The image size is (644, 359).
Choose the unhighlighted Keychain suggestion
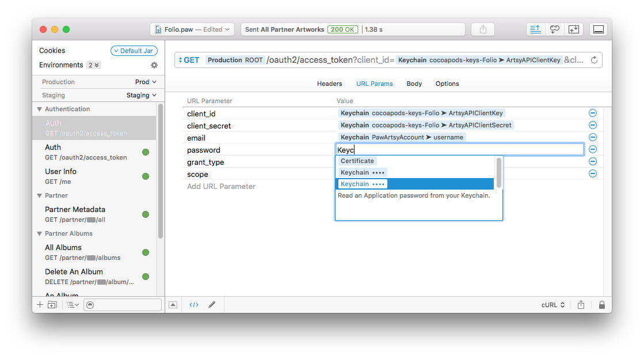[x=362, y=172]
